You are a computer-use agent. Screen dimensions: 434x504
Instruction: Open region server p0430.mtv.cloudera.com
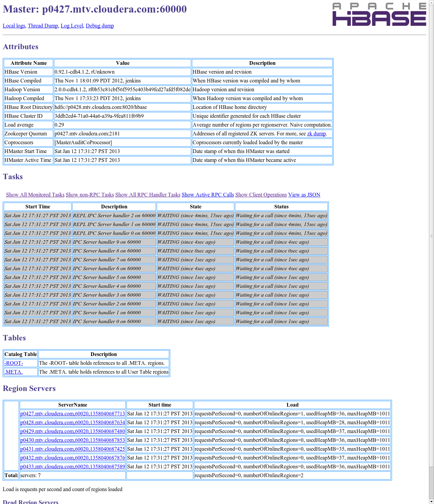(73, 440)
